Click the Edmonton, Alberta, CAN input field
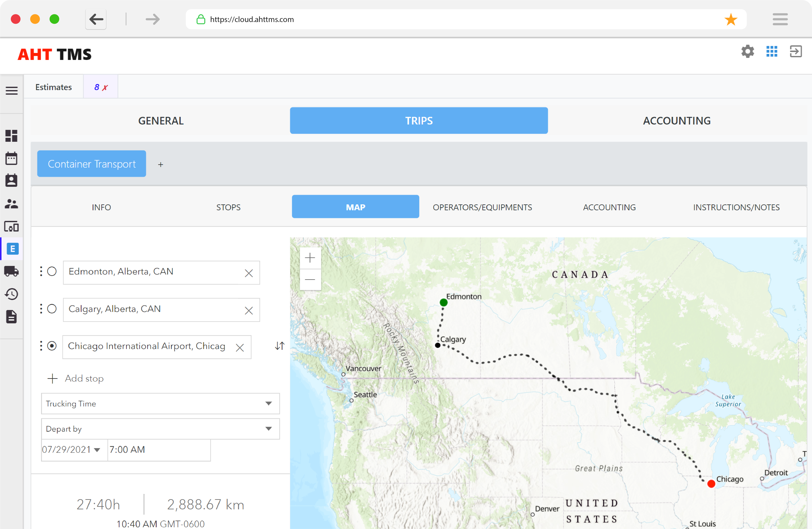Viewport: 812px width, 529px height. coord(161,273)
